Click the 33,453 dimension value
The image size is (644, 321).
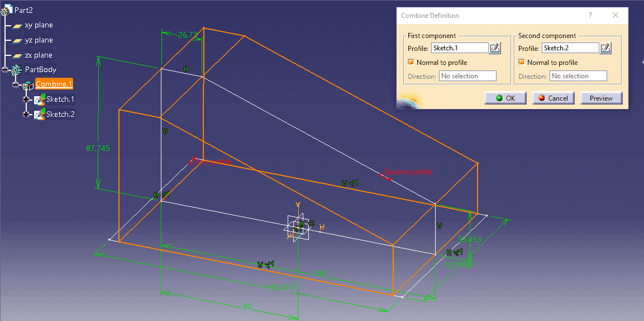click(469, 239)
